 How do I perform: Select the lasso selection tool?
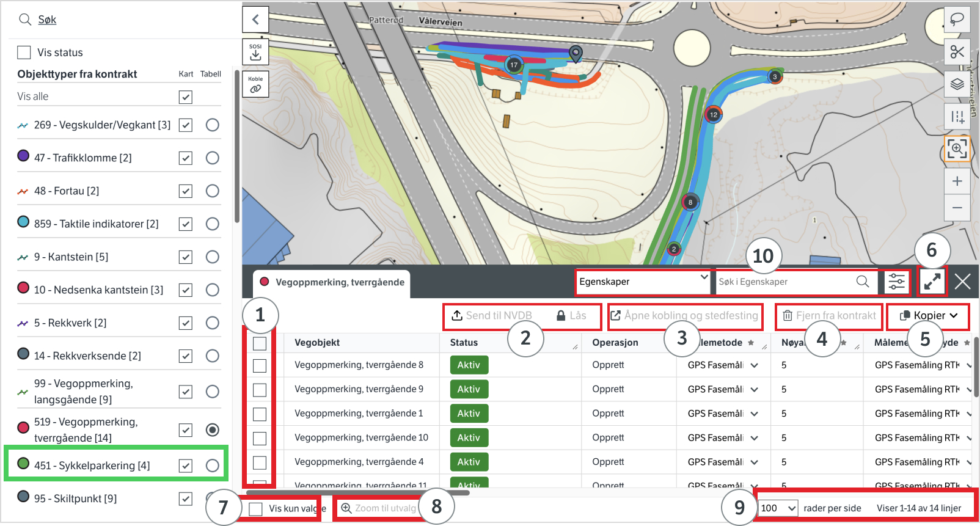point(957,20)
